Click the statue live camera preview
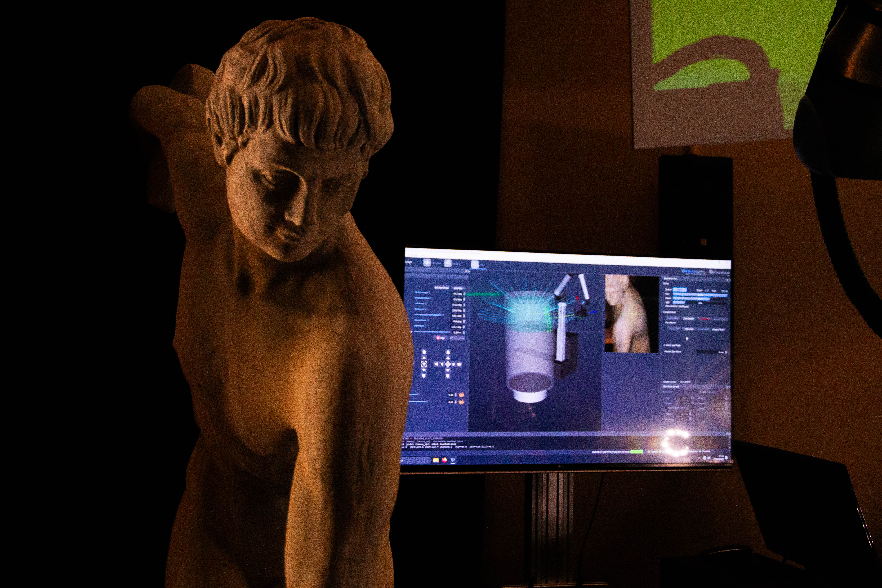 [632, 314]
